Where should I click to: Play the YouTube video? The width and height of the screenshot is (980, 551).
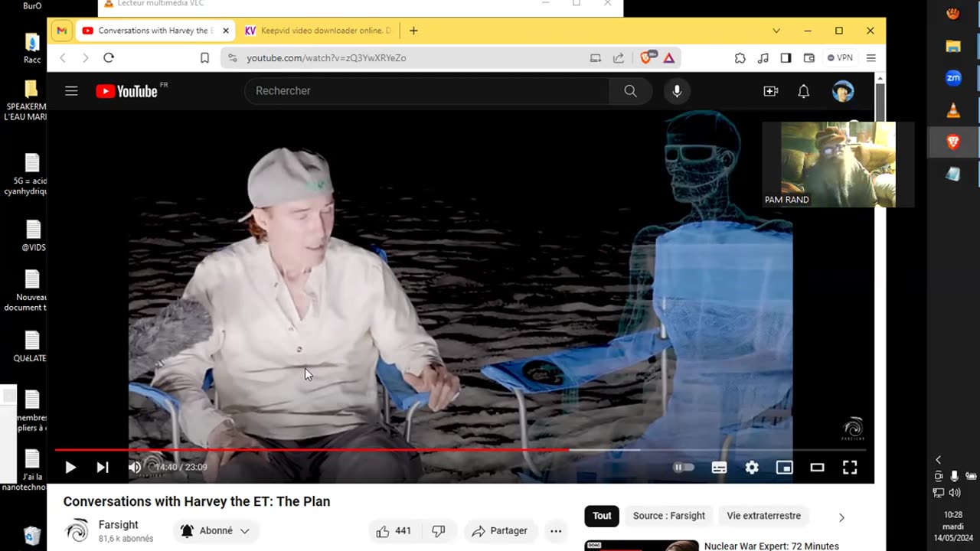(70, 468)
